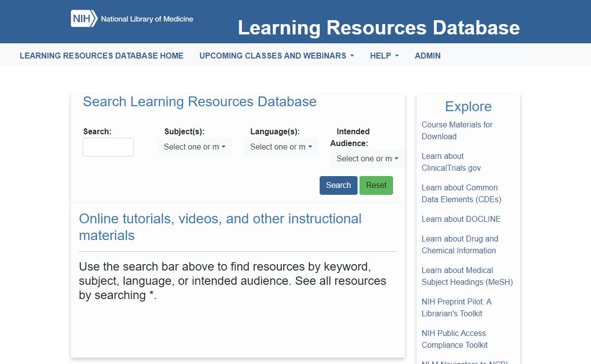Click the Language(s) label

(275, 132)
